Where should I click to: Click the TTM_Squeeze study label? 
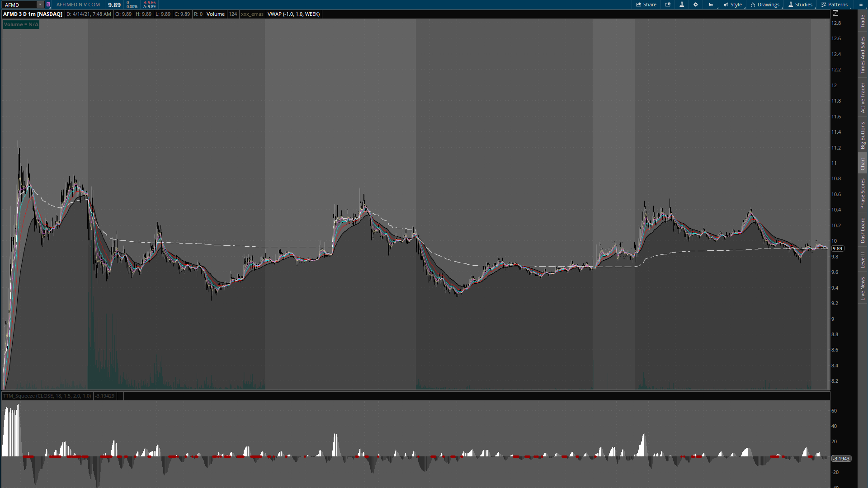click(x=47, y=396)
